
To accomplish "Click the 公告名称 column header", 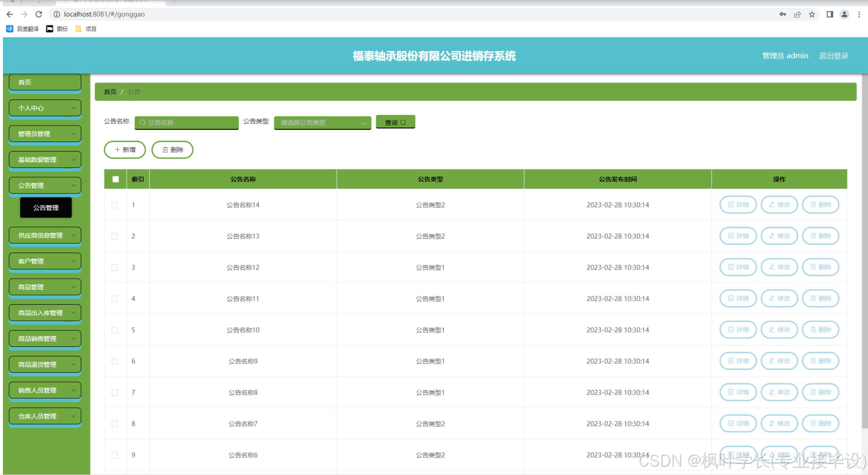I will pyautogui.click(x=243, y=179).
